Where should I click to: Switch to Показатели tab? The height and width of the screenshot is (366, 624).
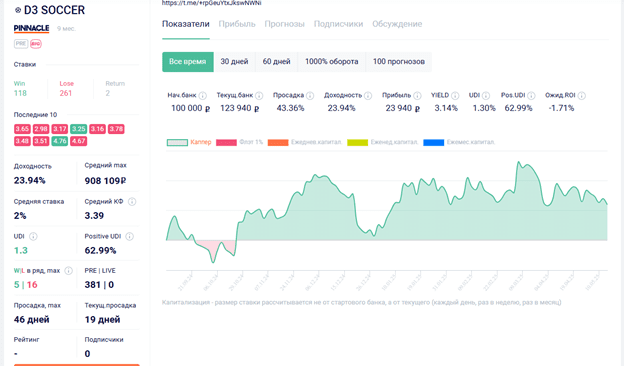point(185,24)
